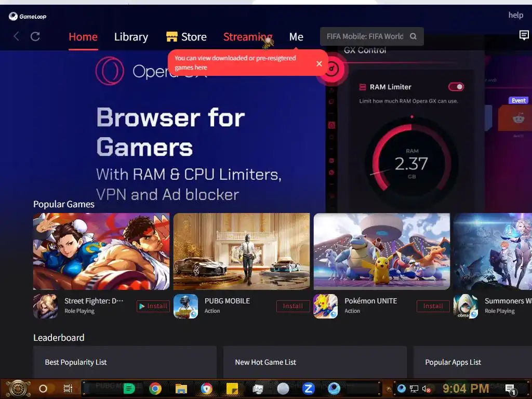Open the Pokémon UNITE banner thumbnail
The width and height of the screenshot is (532, 399).
tap(382, 251)
